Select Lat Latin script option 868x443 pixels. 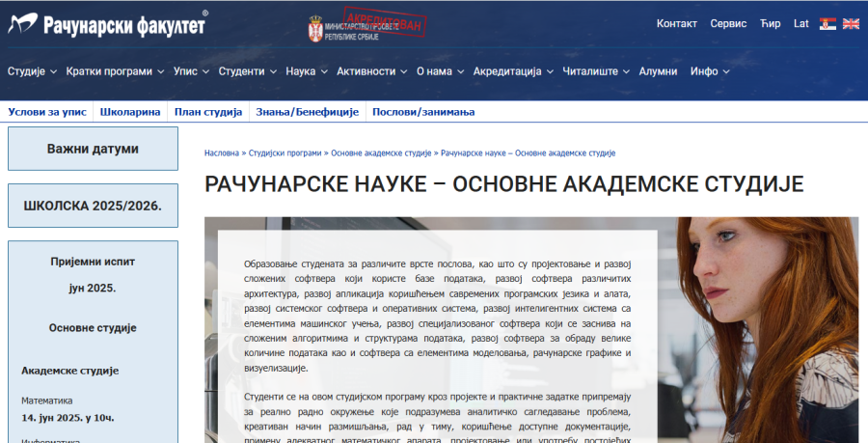[x=801, y=24]
